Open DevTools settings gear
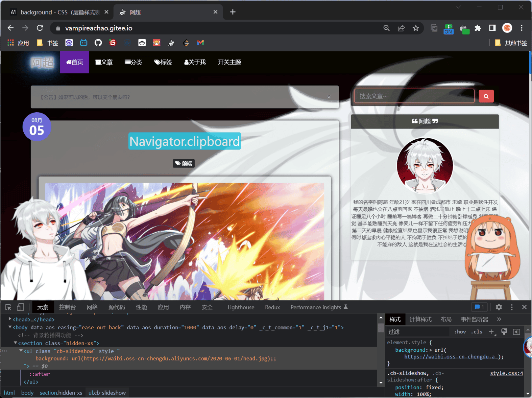 tap(499, 307)
